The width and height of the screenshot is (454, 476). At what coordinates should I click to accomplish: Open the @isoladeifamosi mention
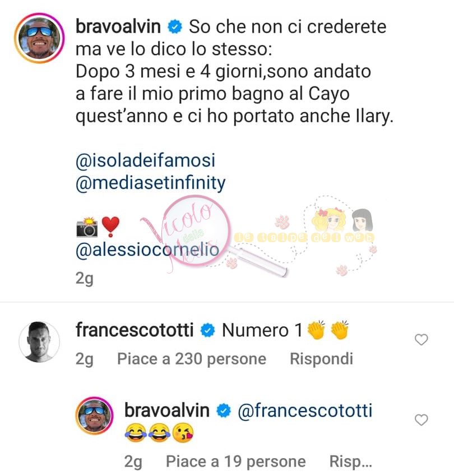click(145, 160)
